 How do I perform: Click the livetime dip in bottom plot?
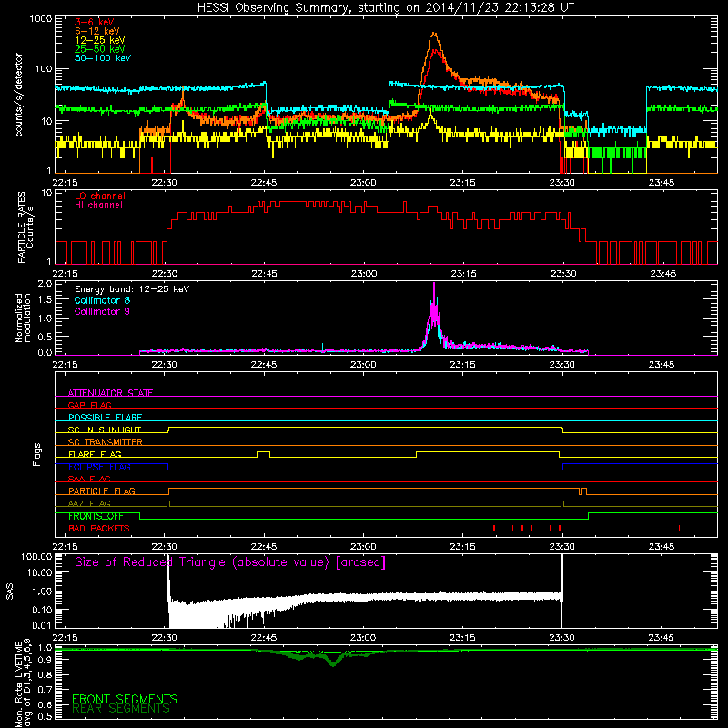click(333, 664)
